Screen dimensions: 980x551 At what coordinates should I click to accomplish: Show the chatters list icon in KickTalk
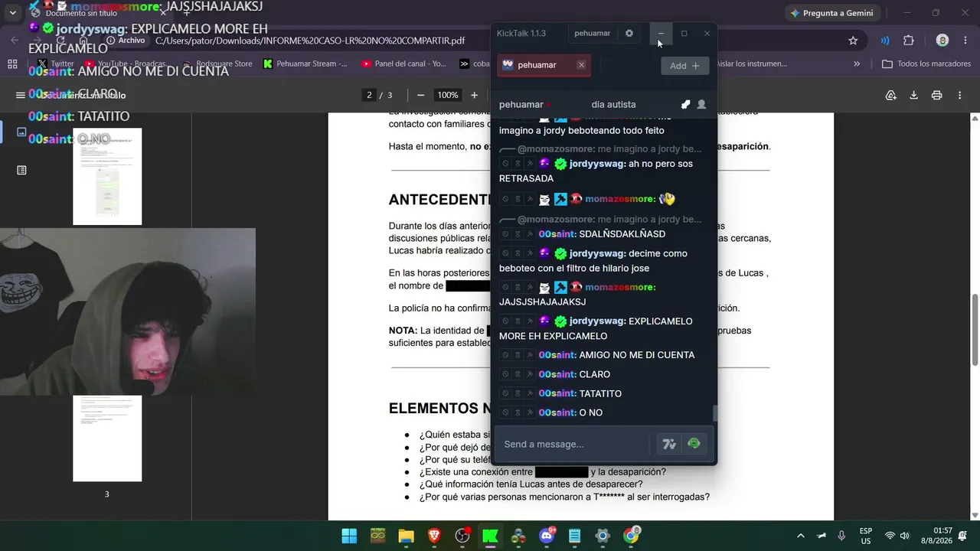[701, 104]
